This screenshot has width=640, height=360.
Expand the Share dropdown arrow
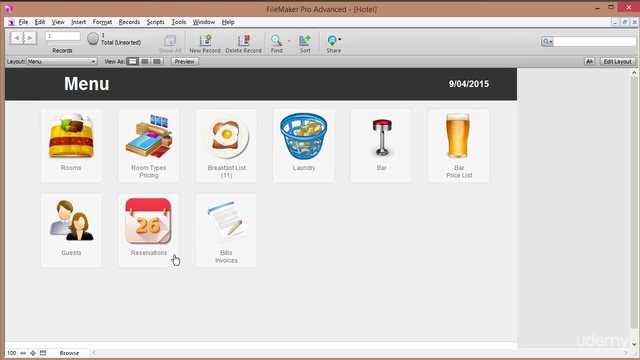point(340,40)
